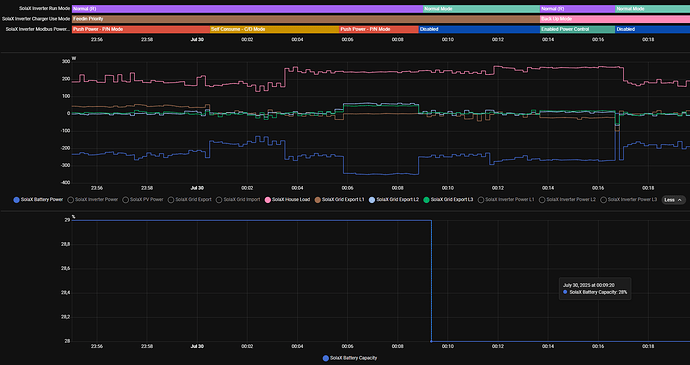
Task: Show SolaX PV Power series
Action: click(143, 199)
